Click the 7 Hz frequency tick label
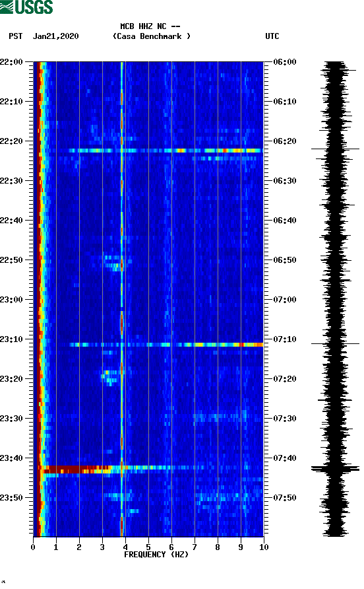Screen dimensions: 364x589 [195, 547]
